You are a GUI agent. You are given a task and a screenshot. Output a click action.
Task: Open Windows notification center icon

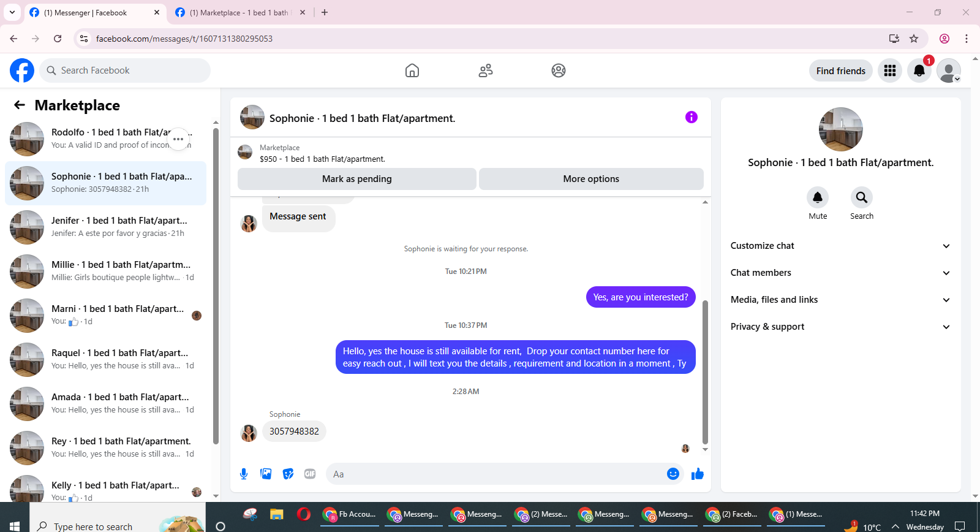pyautogui.click(x=960, y=526)
